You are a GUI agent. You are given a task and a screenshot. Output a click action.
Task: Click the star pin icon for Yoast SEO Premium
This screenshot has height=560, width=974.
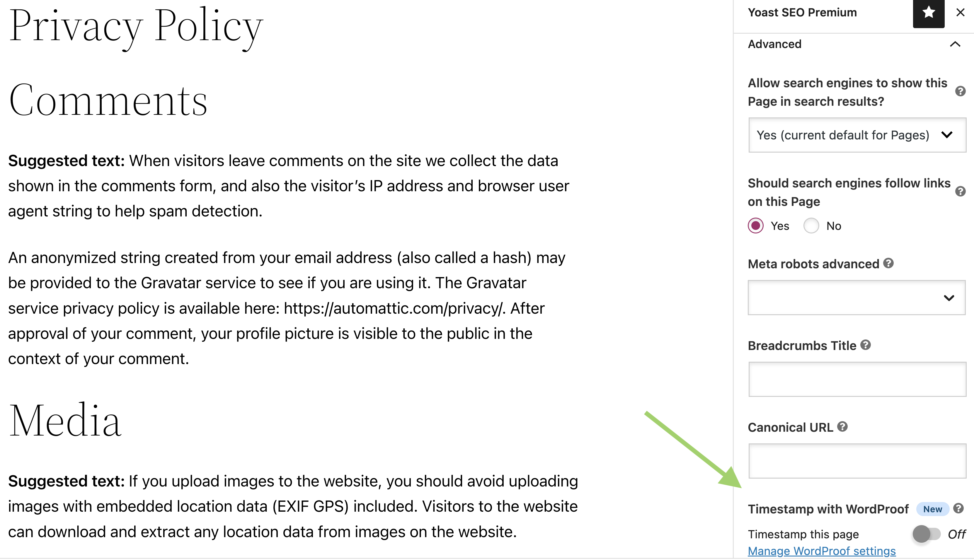point(928,13)
